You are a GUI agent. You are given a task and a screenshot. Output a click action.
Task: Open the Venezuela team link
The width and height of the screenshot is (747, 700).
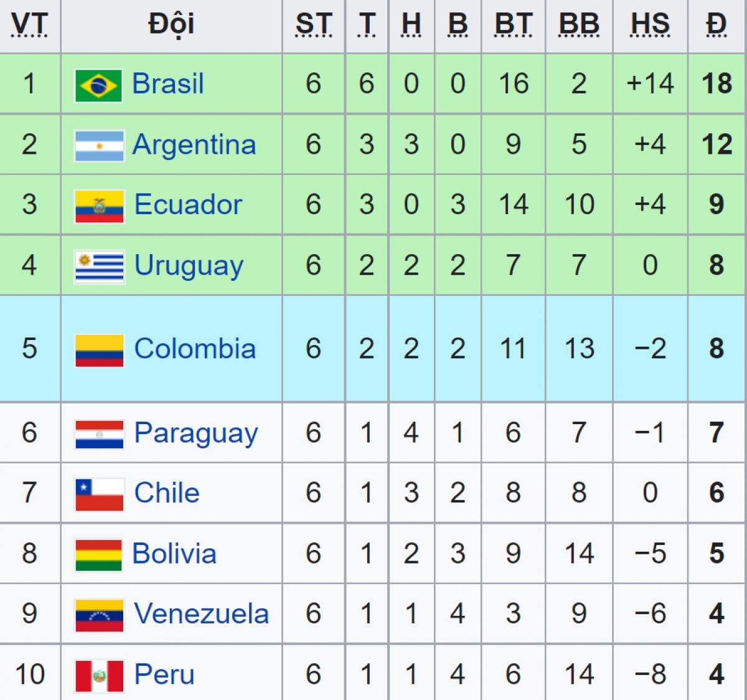coord(202,614)
